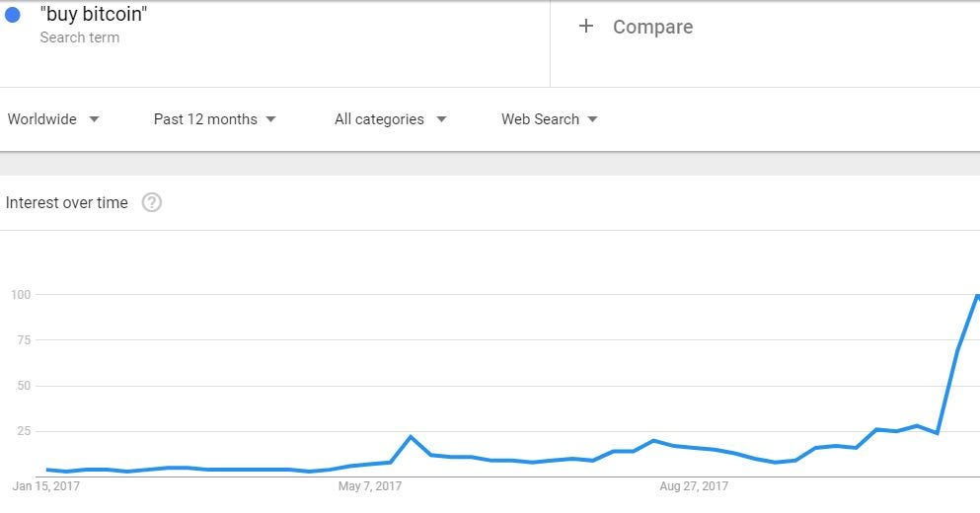Click the blue dot beside buy bitcoin
The image size is (980, 513).
point(13,15)
